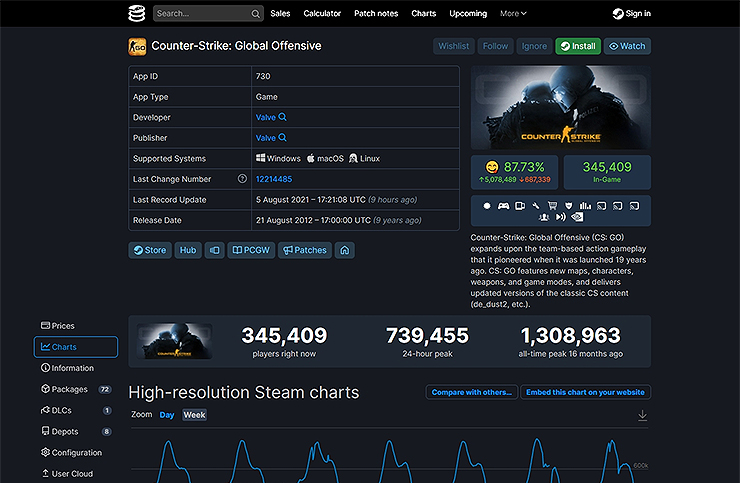Toggle Follow for this game
The image size is (740, 483).
click(x=495, y=46)
